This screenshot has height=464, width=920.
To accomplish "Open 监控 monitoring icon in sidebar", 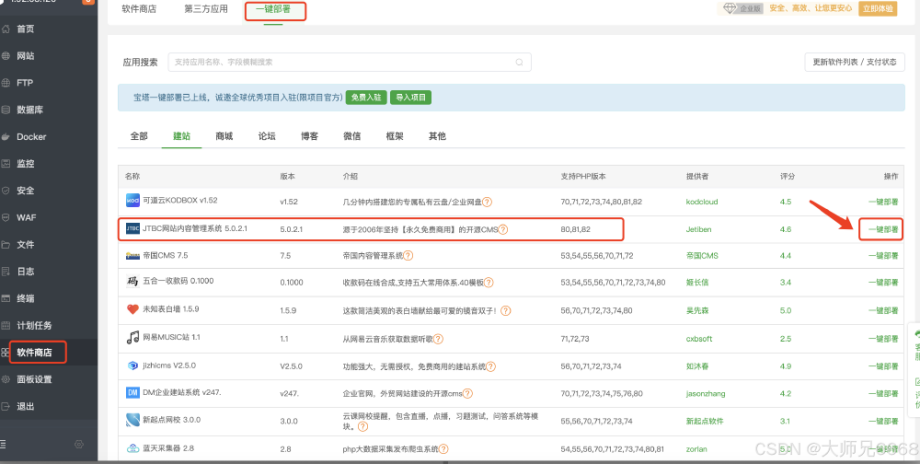I will [x=5, y=164].
